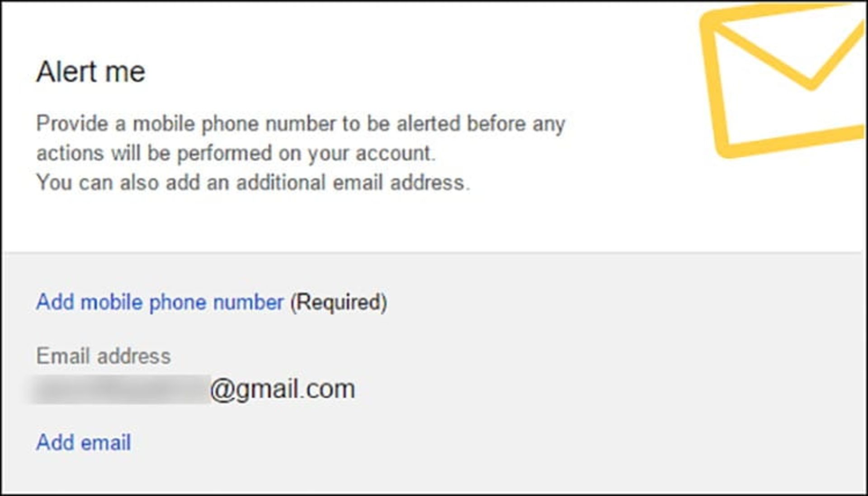Click the @ symbol in the email

pos(222,389)
